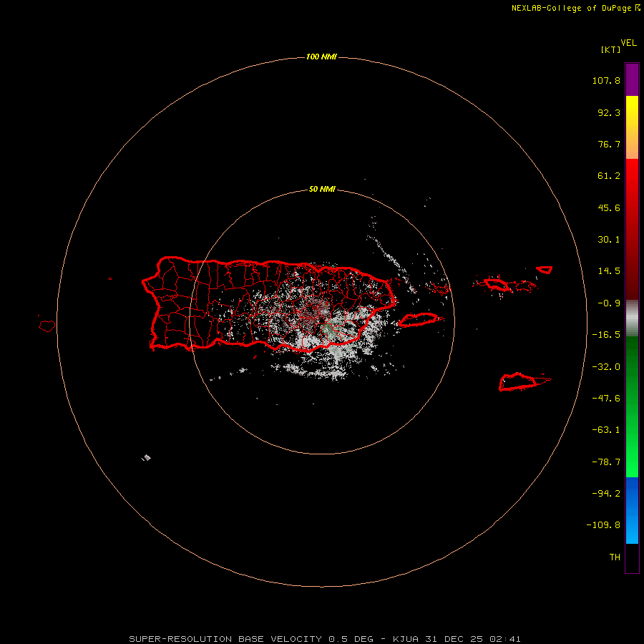Click the -16.5 legend value
Viewport: 644px width, 644px height.
coord(606,335)
